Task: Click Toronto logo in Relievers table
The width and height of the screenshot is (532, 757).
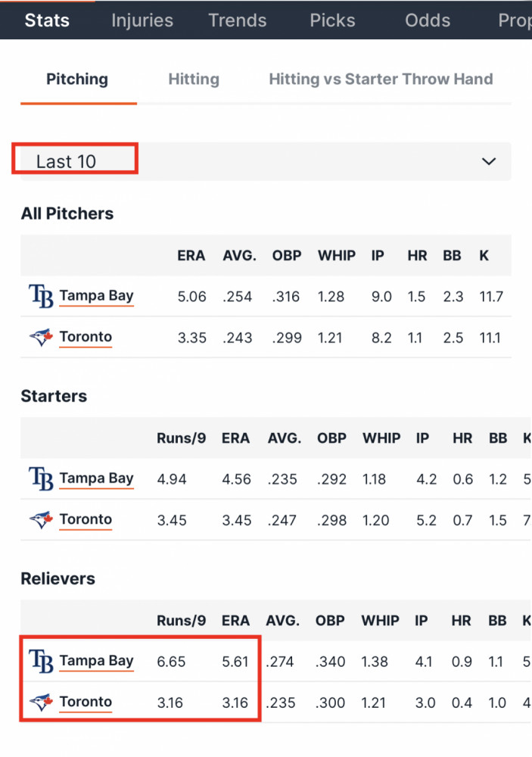Action: click(x=41, y=702)
